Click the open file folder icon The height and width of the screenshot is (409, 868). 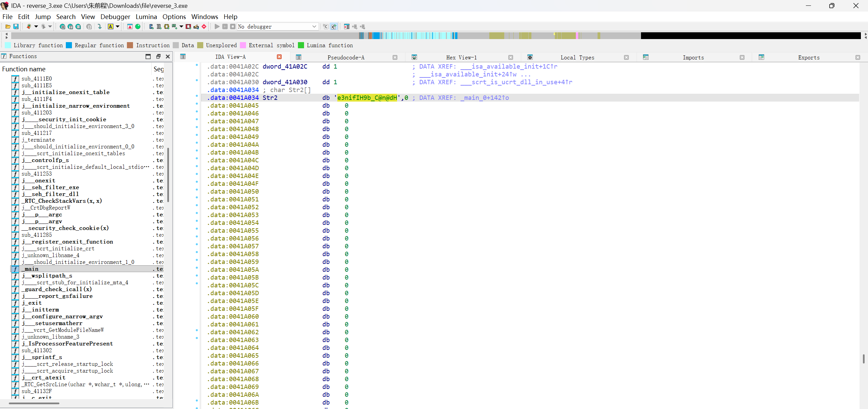pos(8,26)
